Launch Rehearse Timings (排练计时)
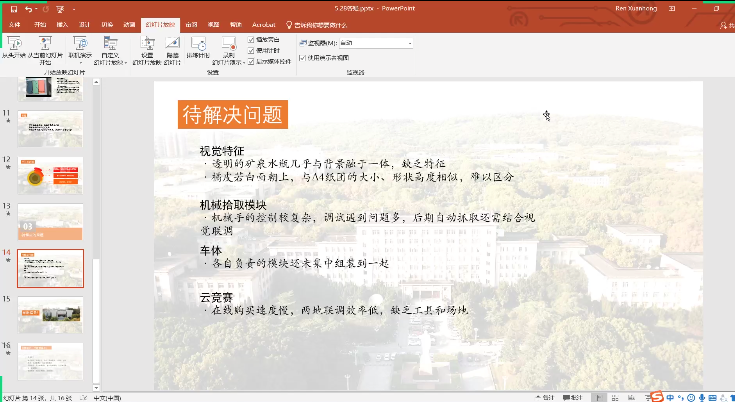Screen dimensions: 735x402 click(198, 49)
